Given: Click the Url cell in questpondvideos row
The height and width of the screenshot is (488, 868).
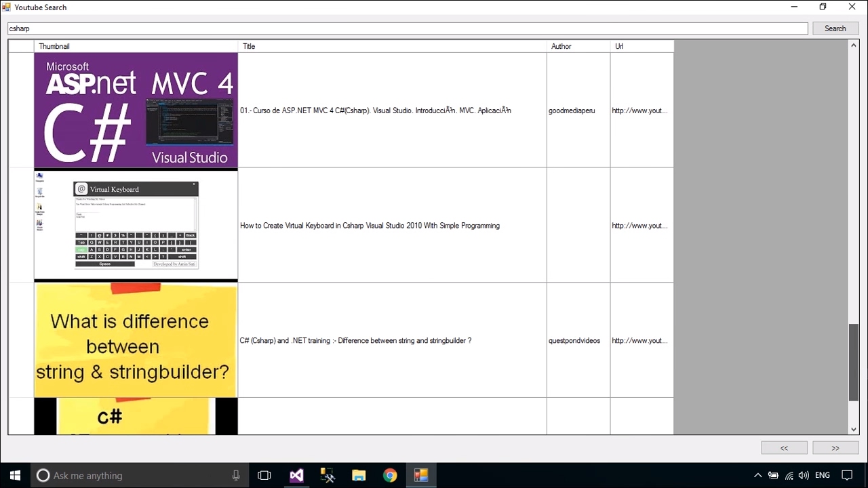Looking at the screenshot, I should pos(642,341).
